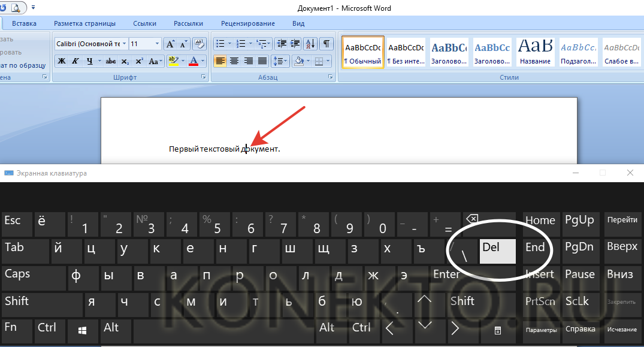Select the Название style thumbnail
Image resolution: width=644 pixels, height=347 pixels.
[536, 52]
